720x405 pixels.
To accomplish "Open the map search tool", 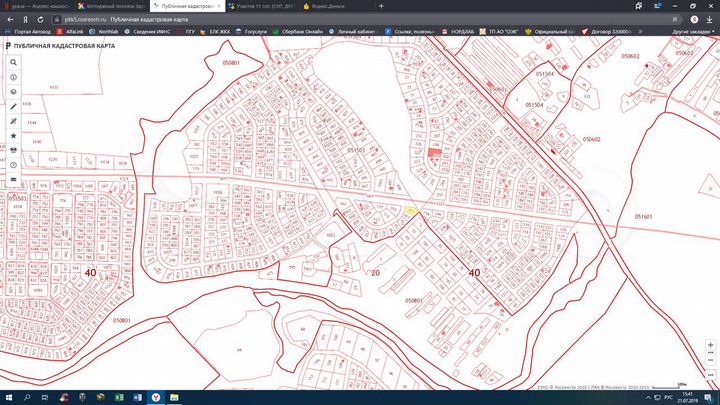I will (x=13, y=62).
